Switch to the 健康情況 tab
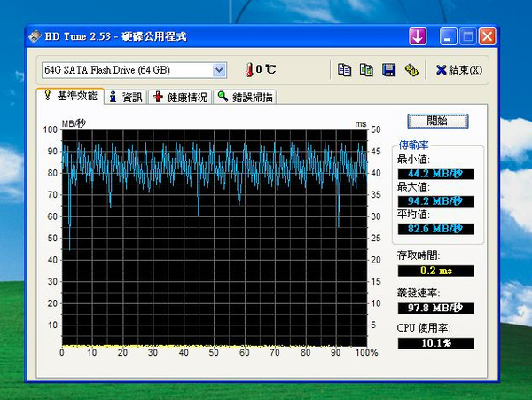Screen dimensions: 532x400 point(180,98)
